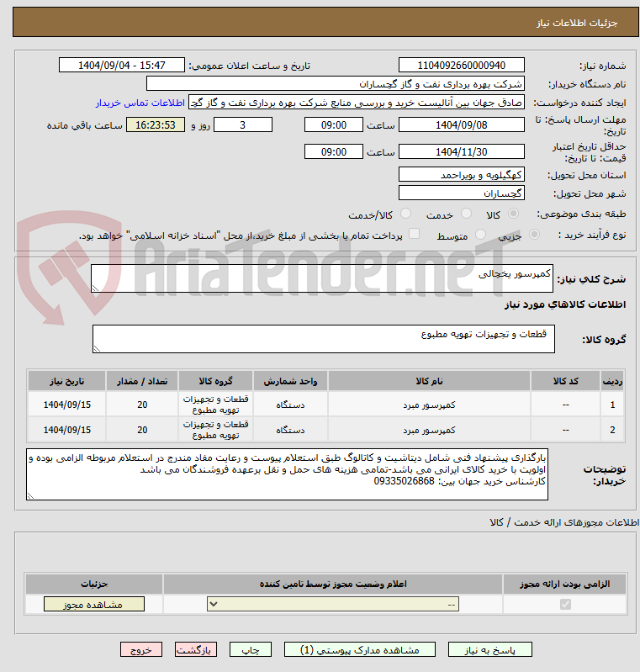Click the quantity 20 in row 1
Image resolution: width=640 pixels, height=672 pixels.
click(142, 405)
